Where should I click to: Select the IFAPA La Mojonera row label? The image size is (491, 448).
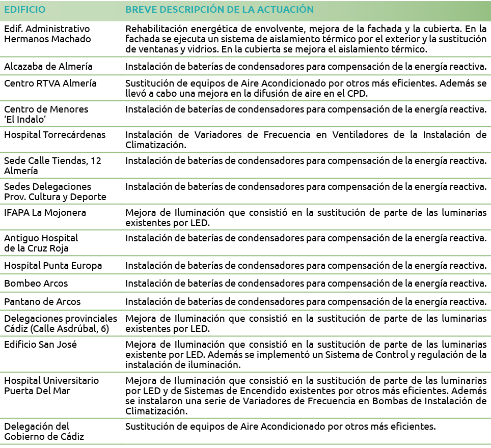tap(45, 212)
